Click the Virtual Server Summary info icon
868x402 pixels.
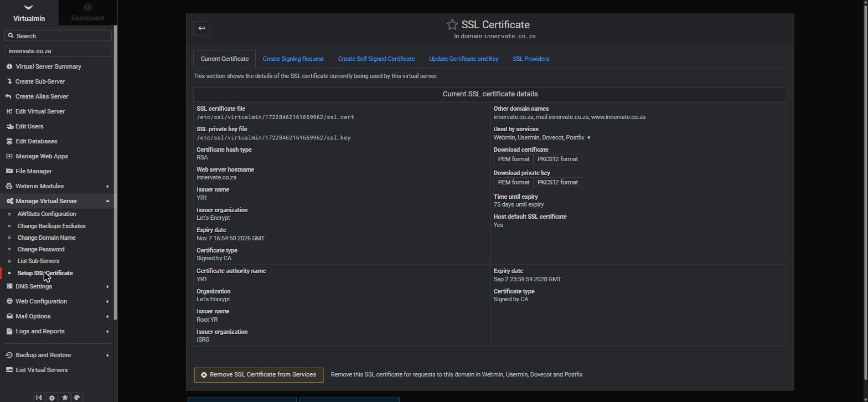(9, 66)
